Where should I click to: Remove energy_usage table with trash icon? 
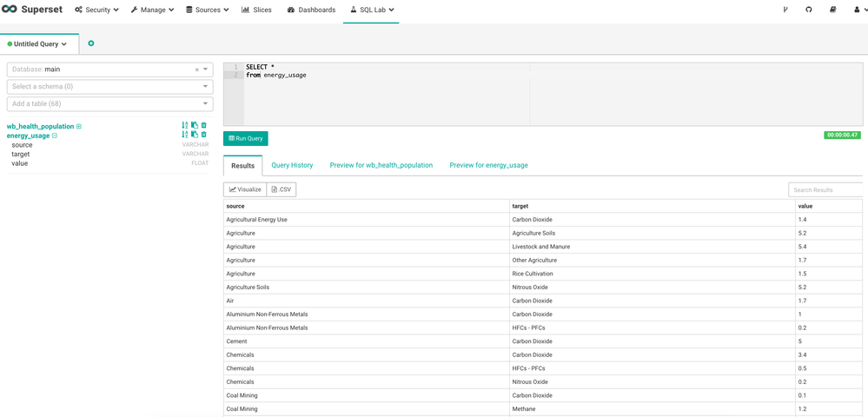point(203,135)
